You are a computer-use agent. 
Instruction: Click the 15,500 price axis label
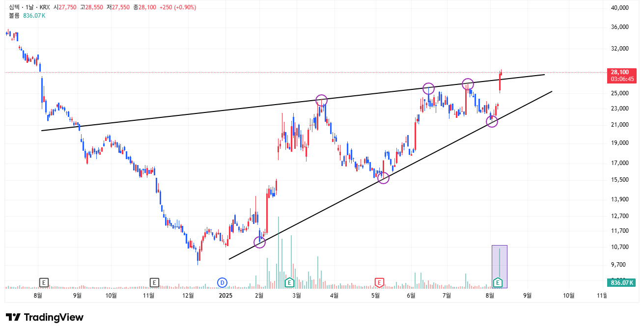620,180
